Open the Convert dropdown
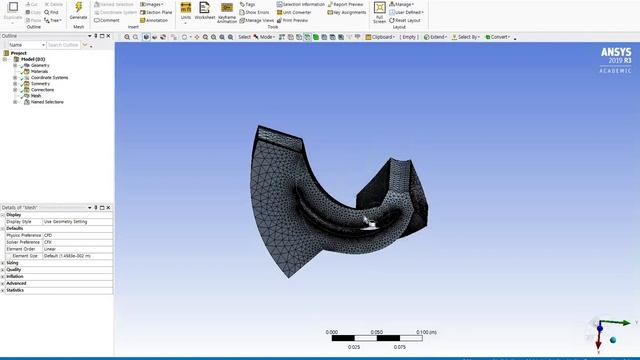Image resolution: width=640 pixels, height=360 pixels. tap(498, 37)
